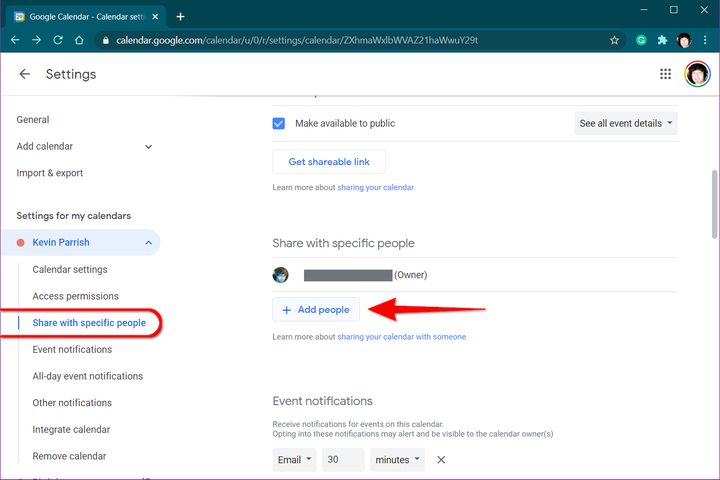The image size is (720, 480).
Task: Go to All-day event notifications
Action: tap(88, 376)
